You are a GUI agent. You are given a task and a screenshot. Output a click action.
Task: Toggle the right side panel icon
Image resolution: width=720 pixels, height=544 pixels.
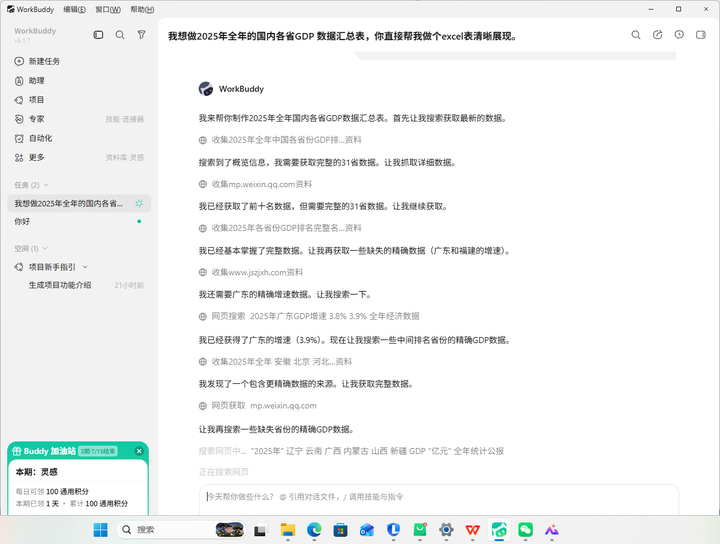pyautogui.click(x=701, y=35)
